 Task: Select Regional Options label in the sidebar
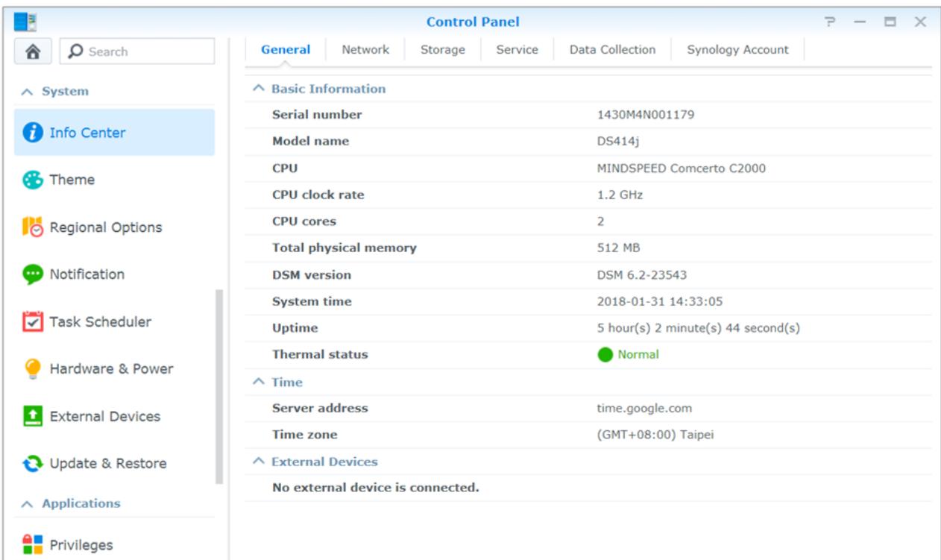[106, 227]
